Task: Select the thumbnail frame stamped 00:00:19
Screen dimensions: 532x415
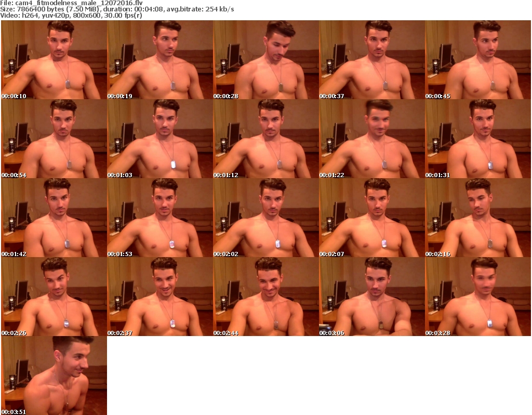Action: 160,60
